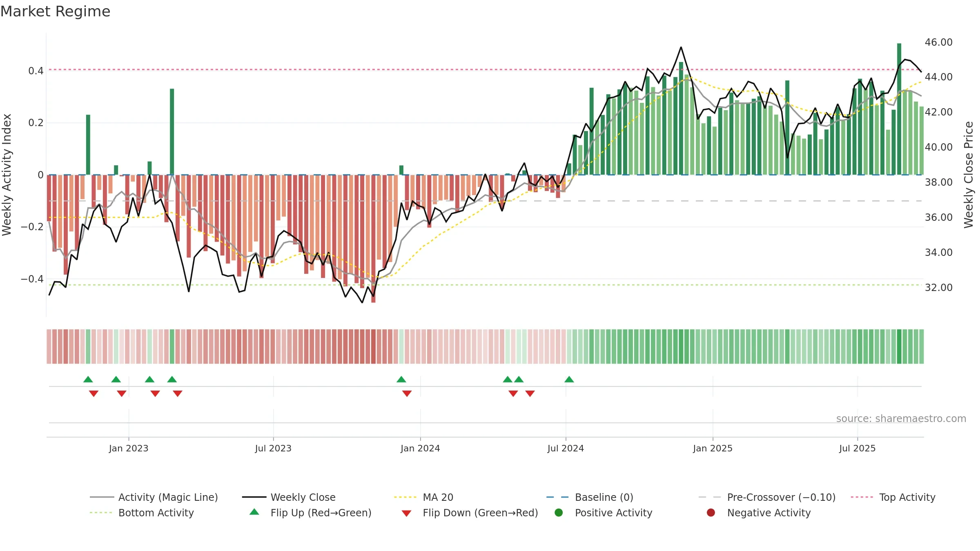Click the Top Activity legend entry
This screenshot has width=980, height=551.
click(x=893, y=497)
